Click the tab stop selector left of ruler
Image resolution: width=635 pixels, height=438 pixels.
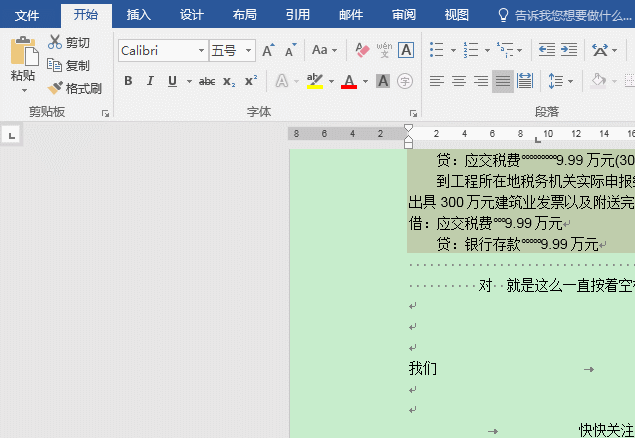coord(11,135)
